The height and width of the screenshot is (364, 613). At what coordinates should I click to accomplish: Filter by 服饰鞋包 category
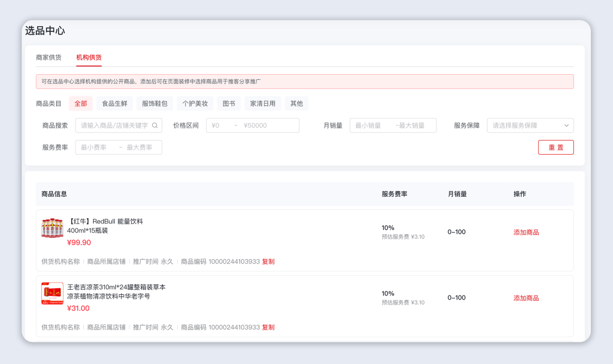pos(154,104)
